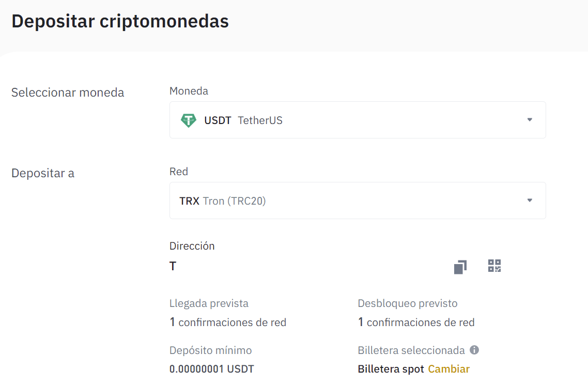The image size is (588, 385).
Task: Click the 0.00000001 USDT minimum deposit value
Action: [211, 369]
